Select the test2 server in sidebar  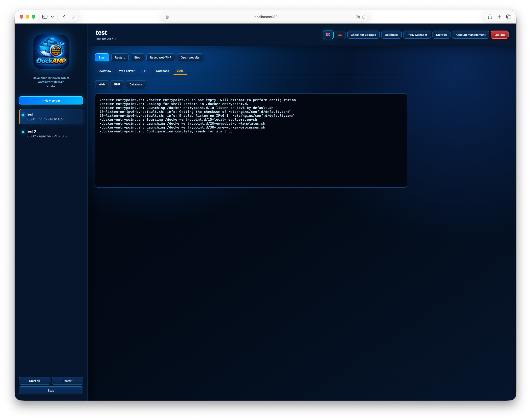(x=51, y=134)
